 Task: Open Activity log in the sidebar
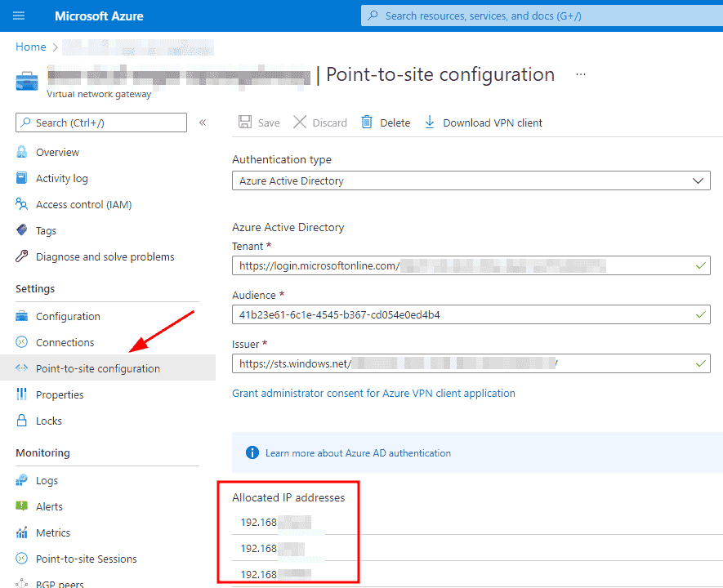pos(62,178)
